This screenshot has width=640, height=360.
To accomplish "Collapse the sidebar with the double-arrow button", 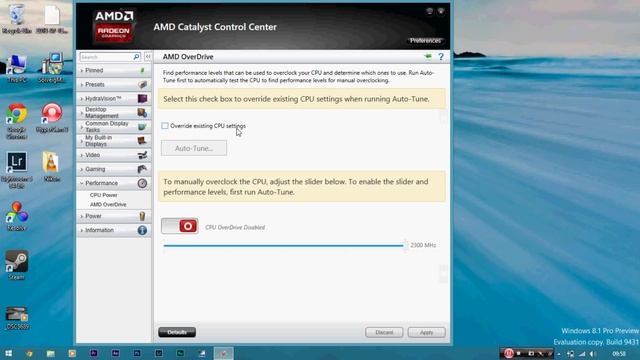I will pos(148,57).
